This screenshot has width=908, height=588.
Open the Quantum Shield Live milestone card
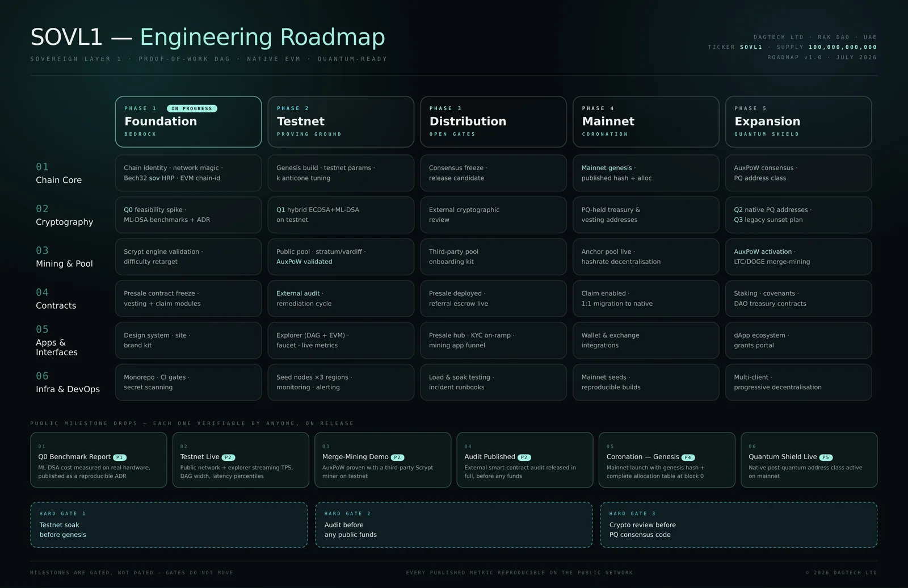809,460
